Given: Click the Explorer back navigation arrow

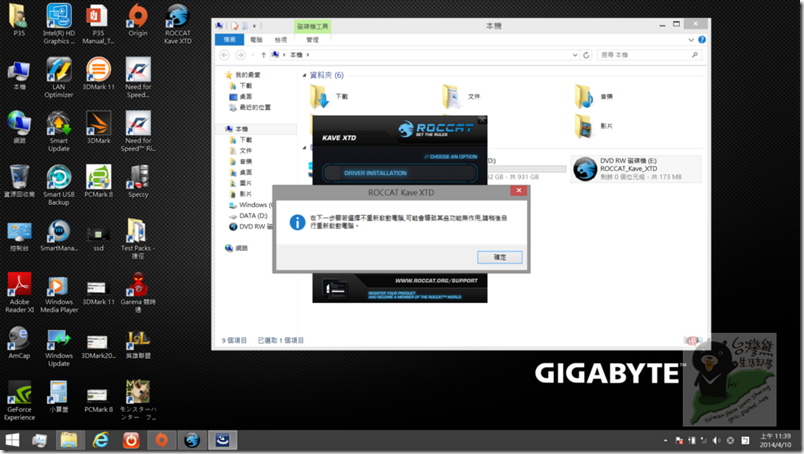Looking at the screenshot, I should tap(225, 55).
